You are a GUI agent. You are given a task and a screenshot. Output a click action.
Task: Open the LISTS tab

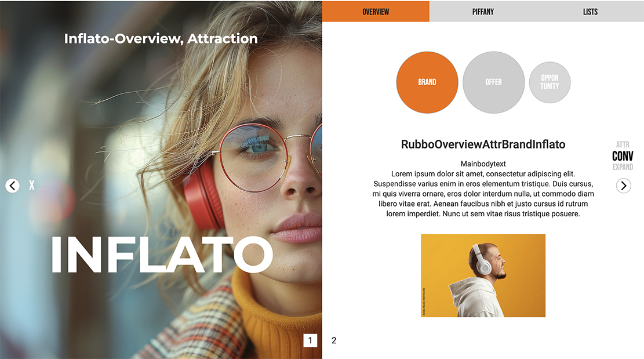click(590, 12)
